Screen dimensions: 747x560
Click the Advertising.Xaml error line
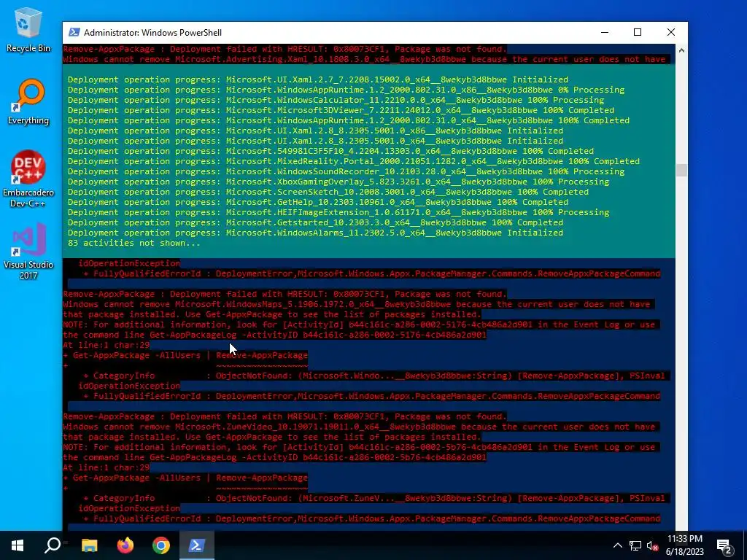pos(364,59)
